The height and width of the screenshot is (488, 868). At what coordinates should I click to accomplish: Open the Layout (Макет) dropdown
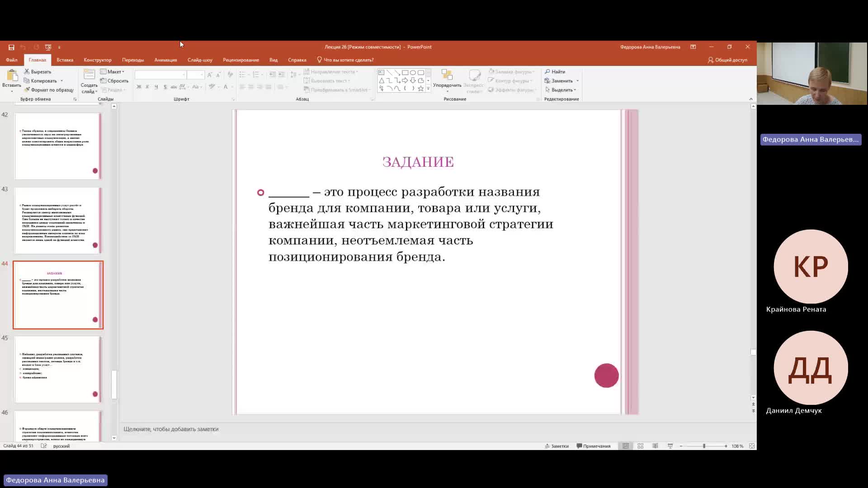[x=113, y=72]
